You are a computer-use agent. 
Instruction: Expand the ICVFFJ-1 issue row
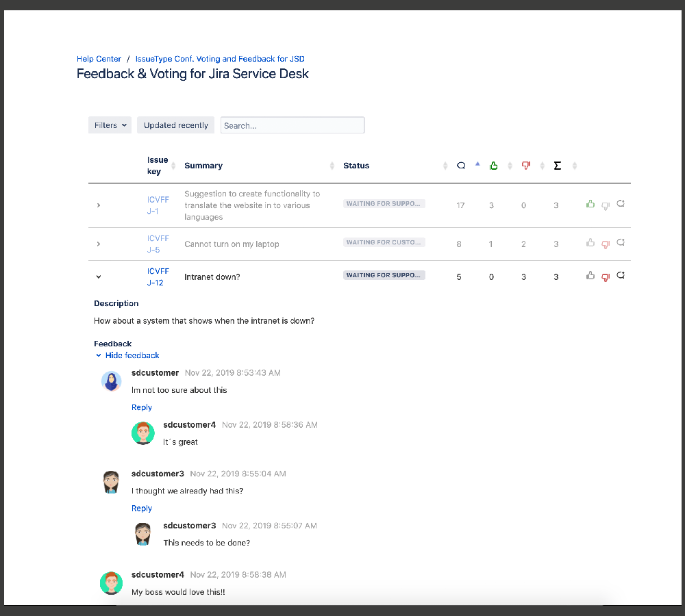pos(98,205)
